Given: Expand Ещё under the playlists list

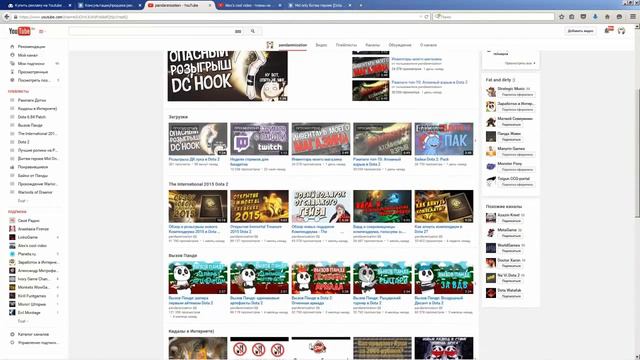Looking at the screenshot, I should (x=22, y=201).
